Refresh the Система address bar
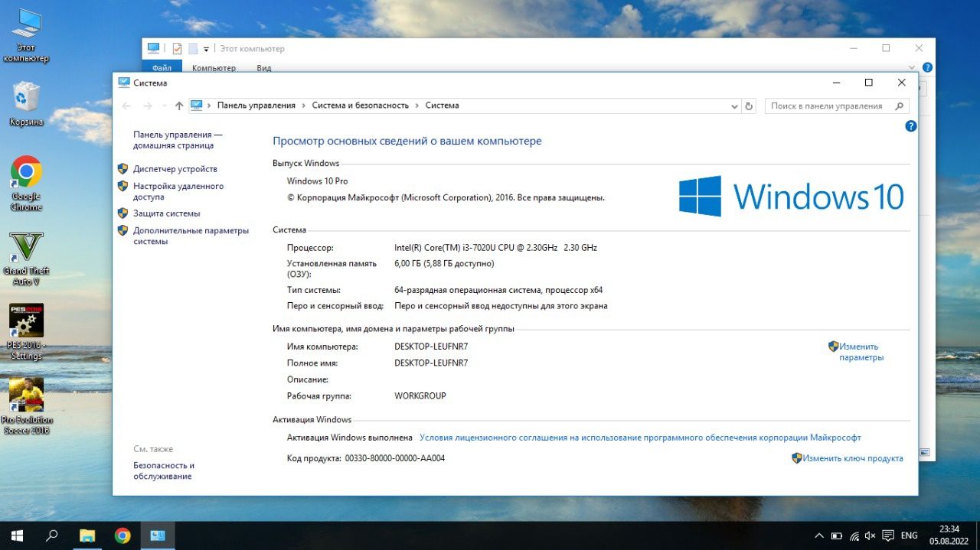The width and height of the screenshot is (980, 550). 750,106
